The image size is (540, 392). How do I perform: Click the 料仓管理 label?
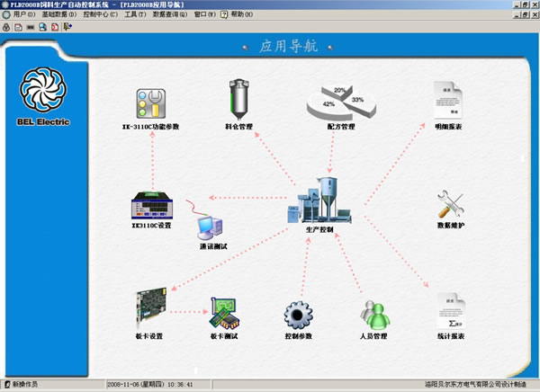tap(239, 127)
